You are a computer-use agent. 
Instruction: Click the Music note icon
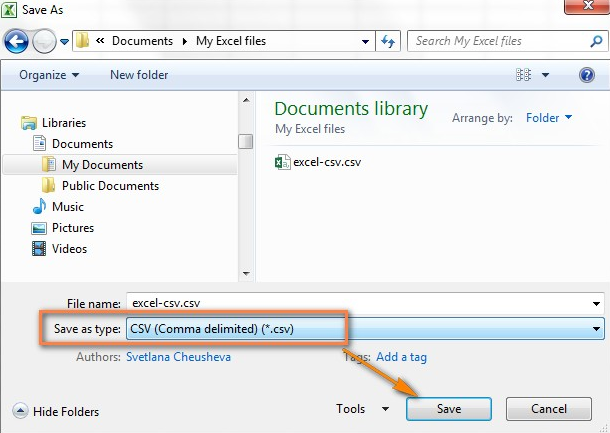39,206
